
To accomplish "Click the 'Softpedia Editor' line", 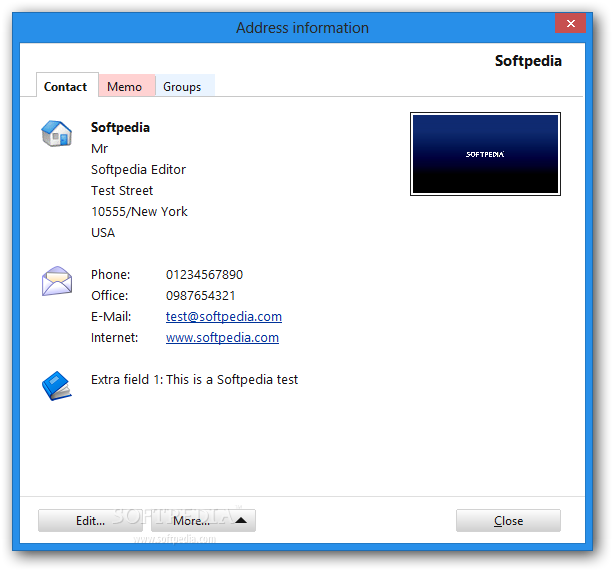I will click(138, 170).
